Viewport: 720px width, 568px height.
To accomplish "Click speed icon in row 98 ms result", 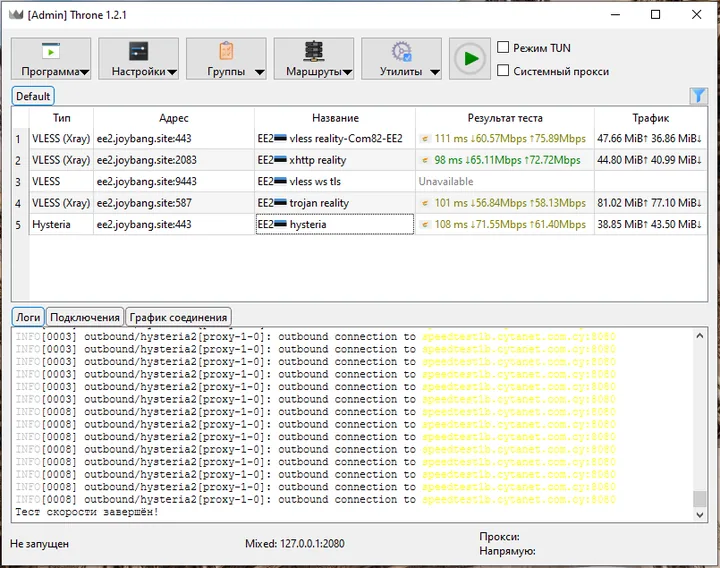I will coord(425,160).
